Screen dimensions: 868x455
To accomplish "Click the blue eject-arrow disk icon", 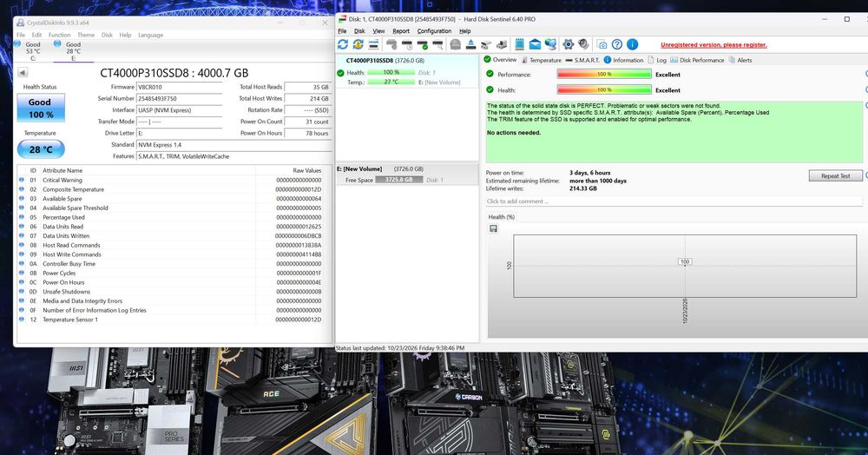I will [x=471, y=44].
